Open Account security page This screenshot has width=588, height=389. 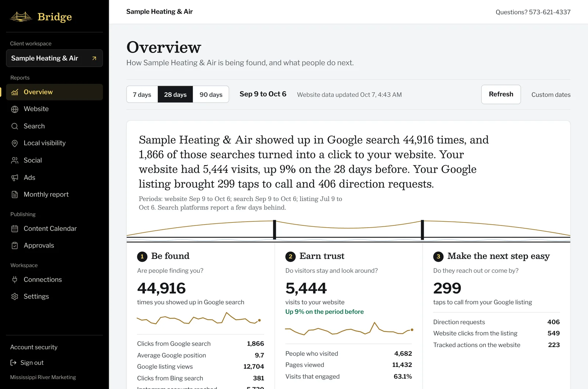tap(34, 347)
